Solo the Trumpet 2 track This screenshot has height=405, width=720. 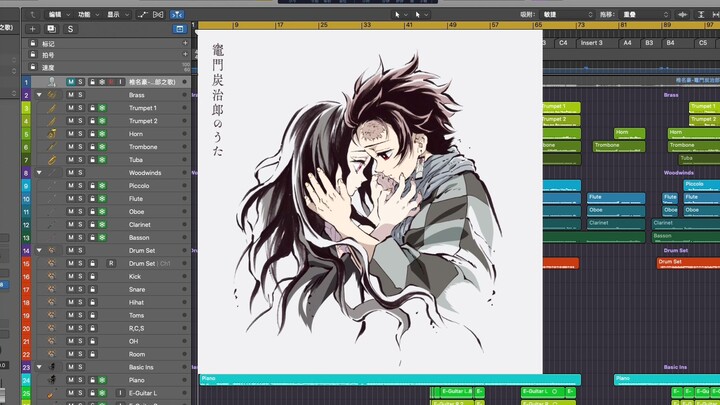[x=80, y=121]
